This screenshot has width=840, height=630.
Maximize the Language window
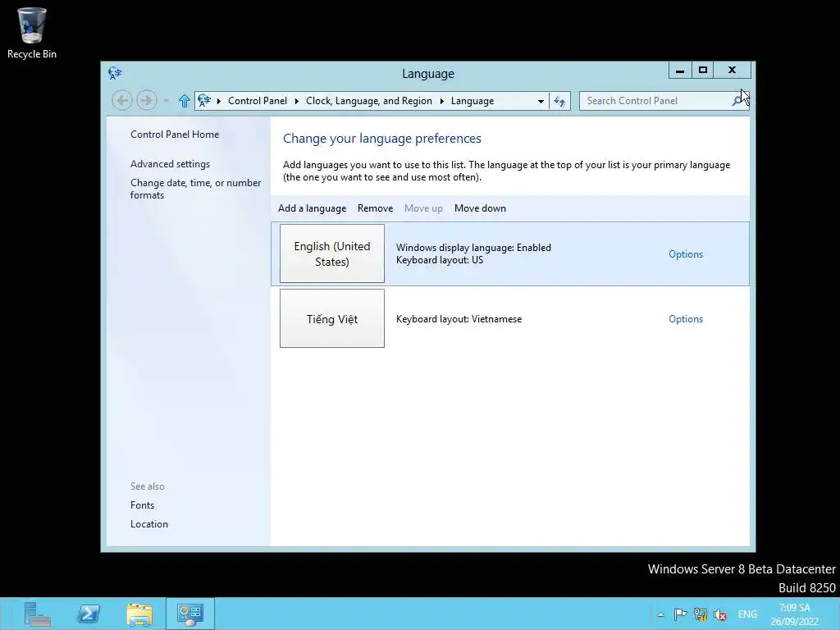click(x=703, y=71)
